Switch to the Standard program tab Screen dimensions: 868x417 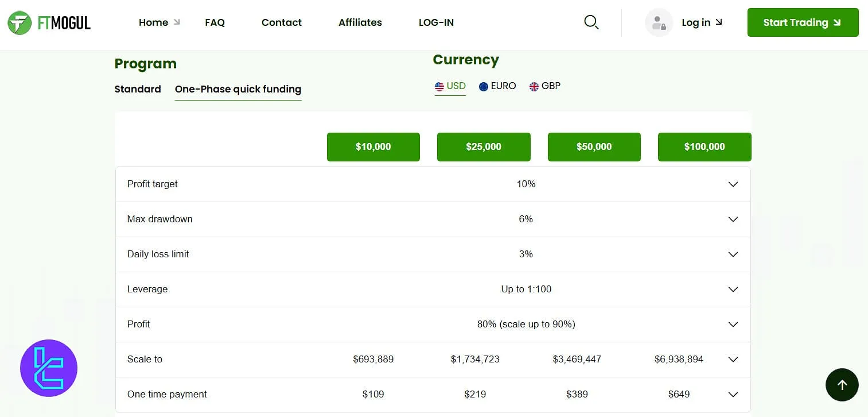138,89
